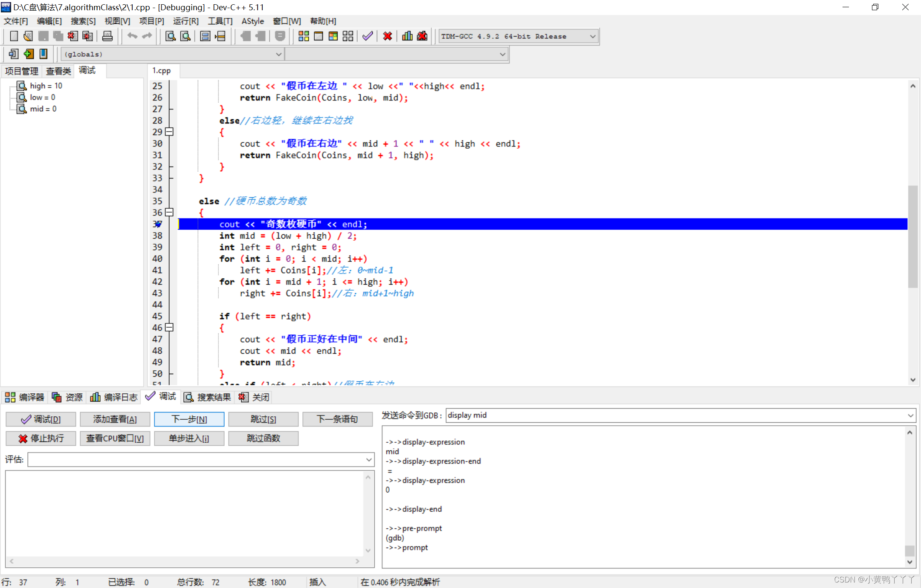Screen dimensions: 921x588
Task: Click the editor vertical scrollbar thumb
Action: (912, 236)
